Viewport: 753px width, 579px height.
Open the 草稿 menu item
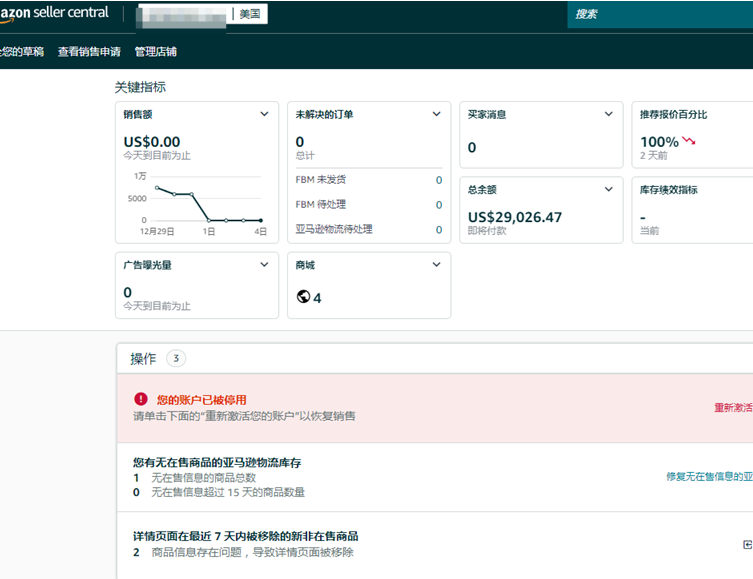pos(22,51)
